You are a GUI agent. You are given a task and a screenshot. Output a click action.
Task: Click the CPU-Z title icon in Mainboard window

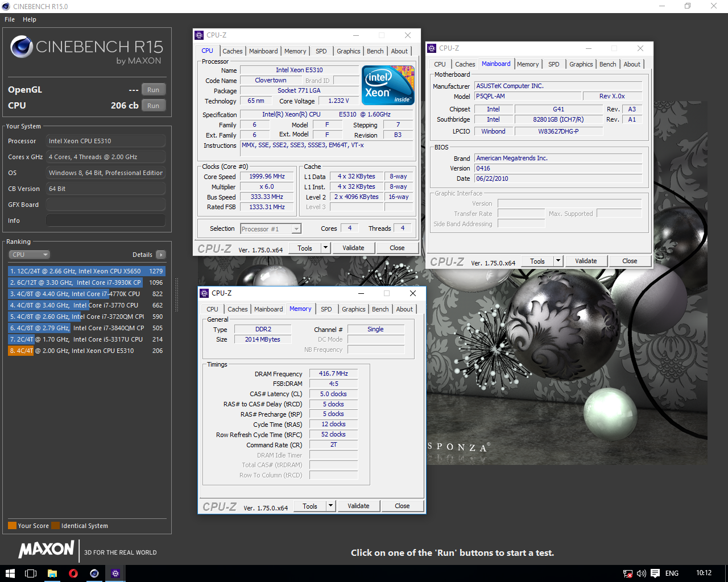pos(432,48)
